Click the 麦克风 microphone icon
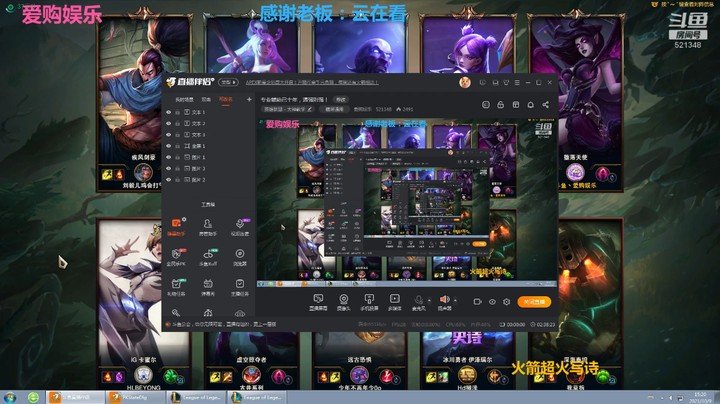The height and width of the screenshot is (404, 720). 418,300
